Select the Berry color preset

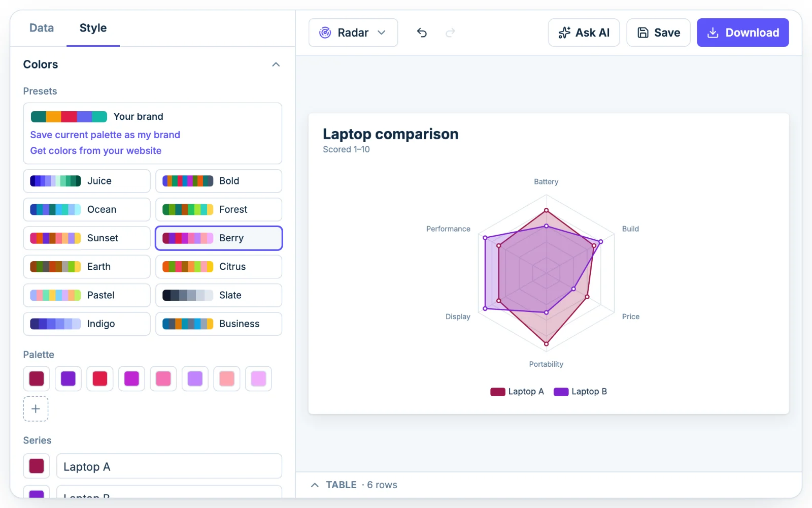pos(219,238)
